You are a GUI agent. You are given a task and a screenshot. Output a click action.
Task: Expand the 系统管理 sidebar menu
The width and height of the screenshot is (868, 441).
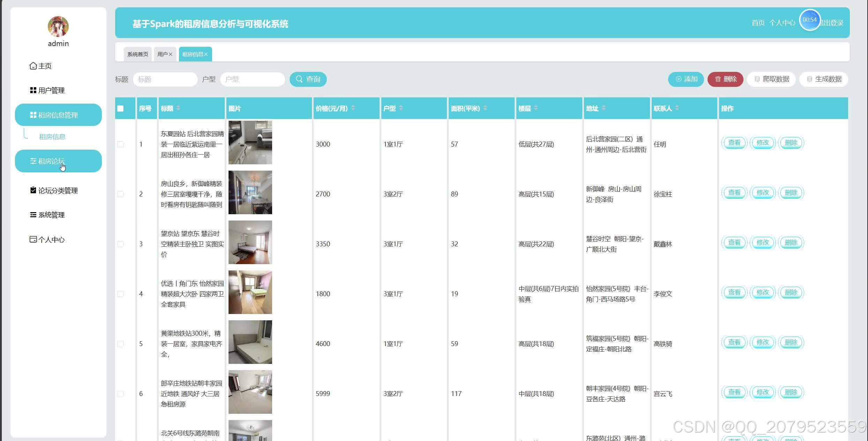pyautogui.click(x=58, y=215)
